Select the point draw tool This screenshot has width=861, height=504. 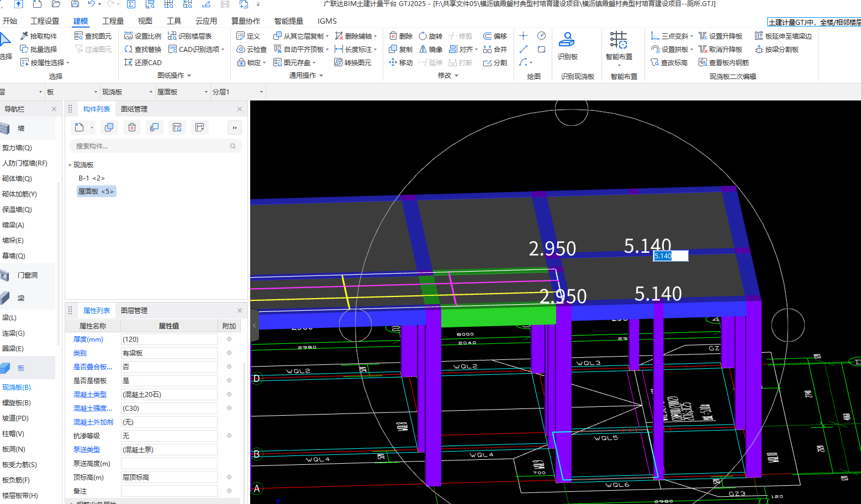tap(524, 36)
